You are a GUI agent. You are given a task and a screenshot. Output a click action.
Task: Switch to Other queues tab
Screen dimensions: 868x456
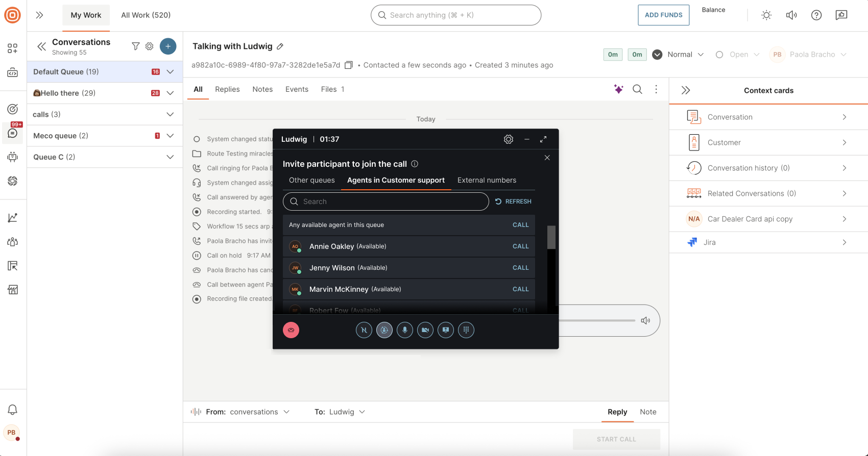coord(312,180)
